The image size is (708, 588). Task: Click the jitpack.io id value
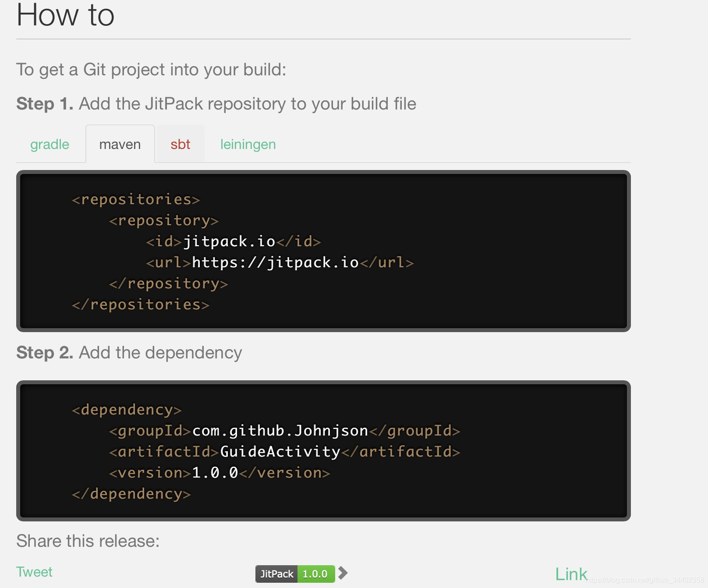229,241
